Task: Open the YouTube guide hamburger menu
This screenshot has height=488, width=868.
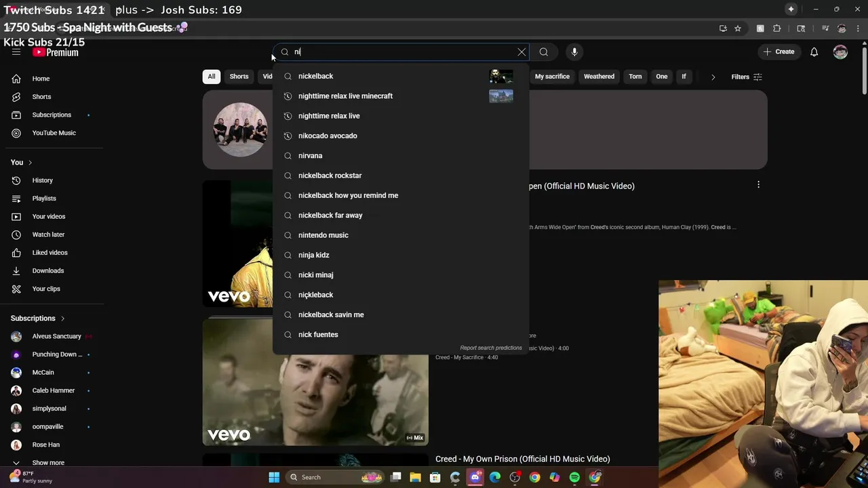Action: pos(16,52)
